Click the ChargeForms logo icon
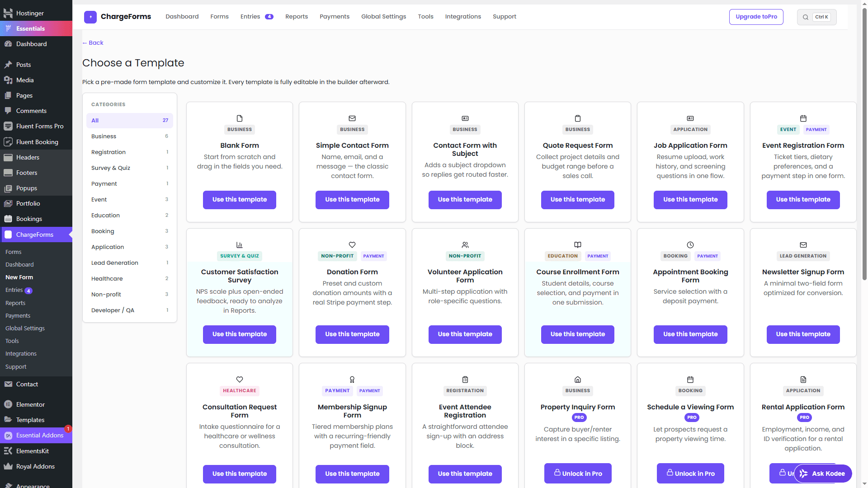Viewport: 868px width, 488px height. tap(90, 17)
